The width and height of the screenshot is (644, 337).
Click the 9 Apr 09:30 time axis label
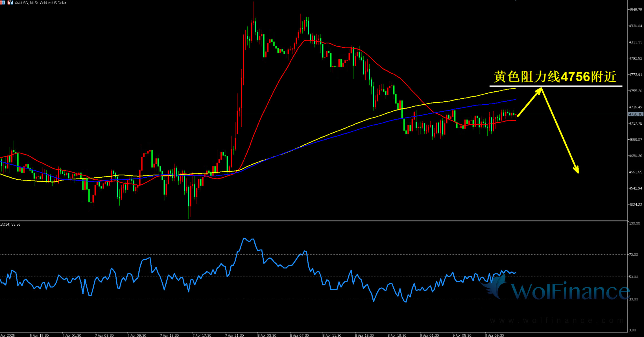494,335
